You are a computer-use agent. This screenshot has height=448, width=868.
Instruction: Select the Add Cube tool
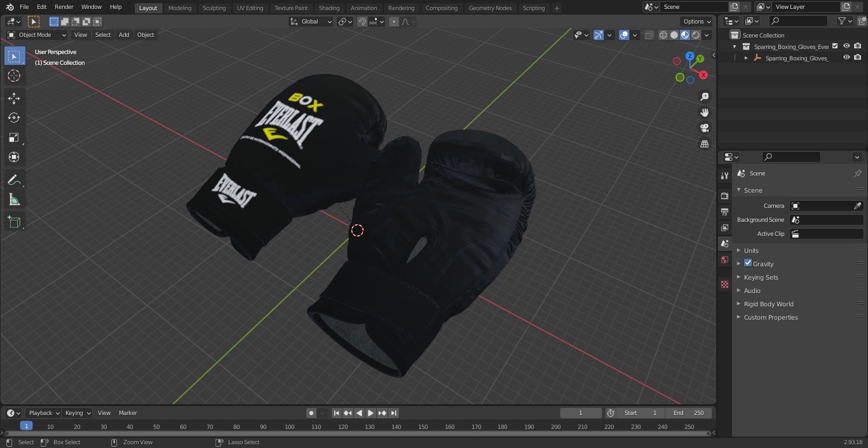point(14,222)
